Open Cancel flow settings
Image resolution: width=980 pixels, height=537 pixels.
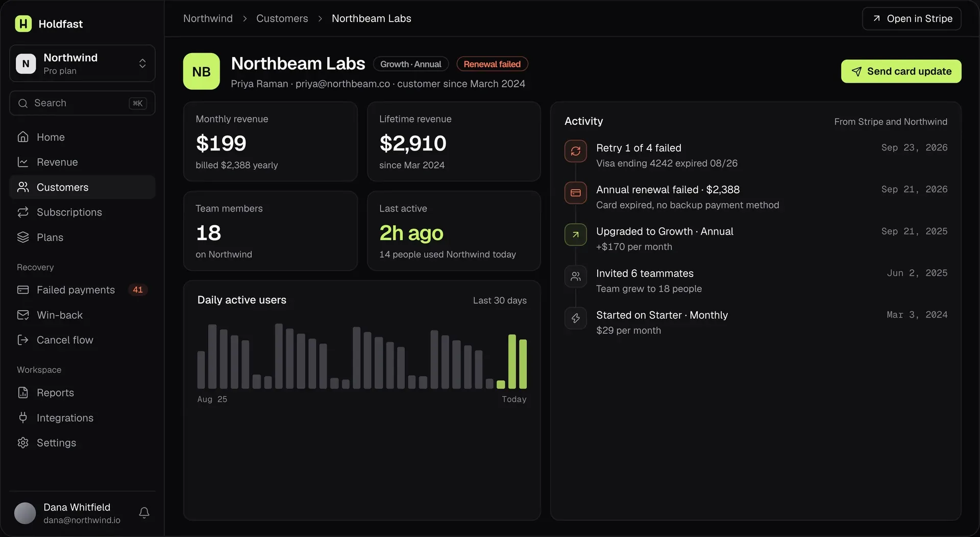point(82,340)
